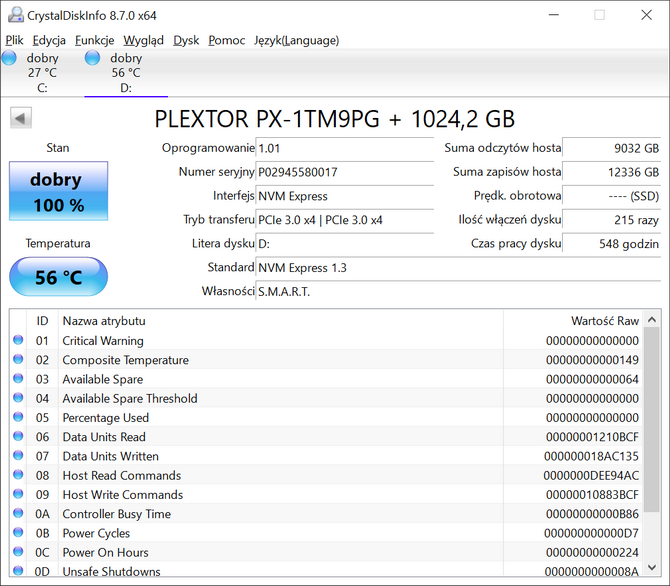670x586 pixels.
Task: Select the Percentage Used attribute name
Action: coord(106,418)
